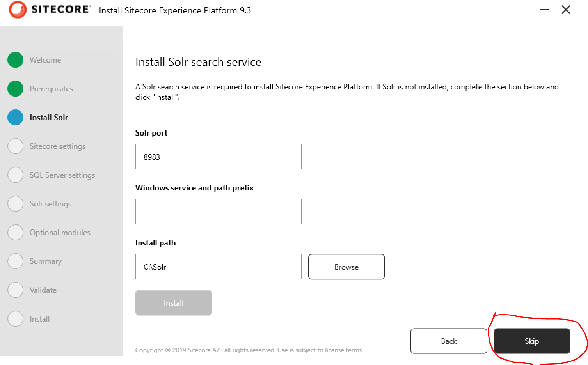
Task: Click the blue Install Solr step circle
Action: (x=15, y=117)
